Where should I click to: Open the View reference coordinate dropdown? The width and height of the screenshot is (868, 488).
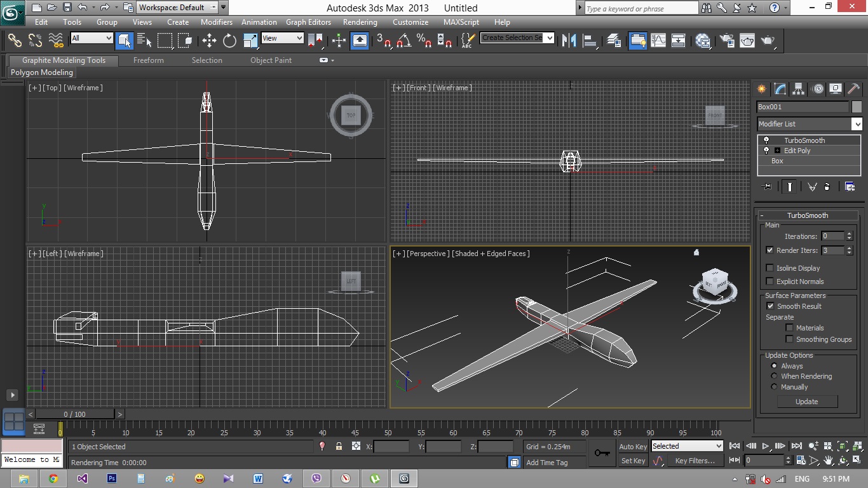(283, 38)
